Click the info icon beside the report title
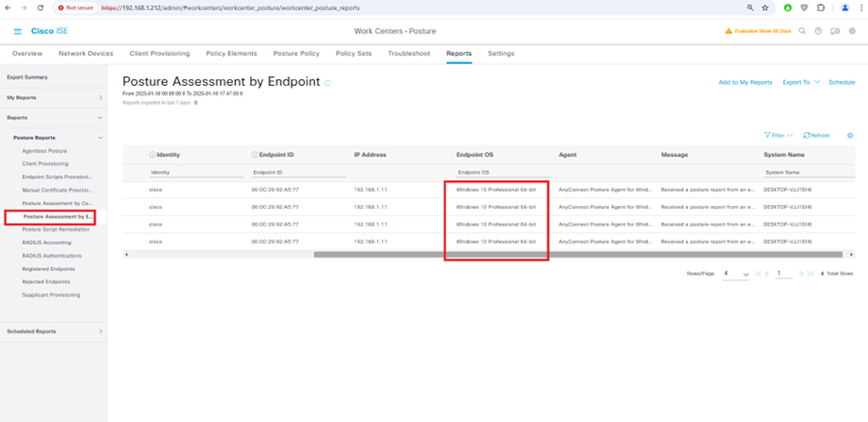Image resolution: width=868 pixels, height=422 pixels. [x=327, y=83]
